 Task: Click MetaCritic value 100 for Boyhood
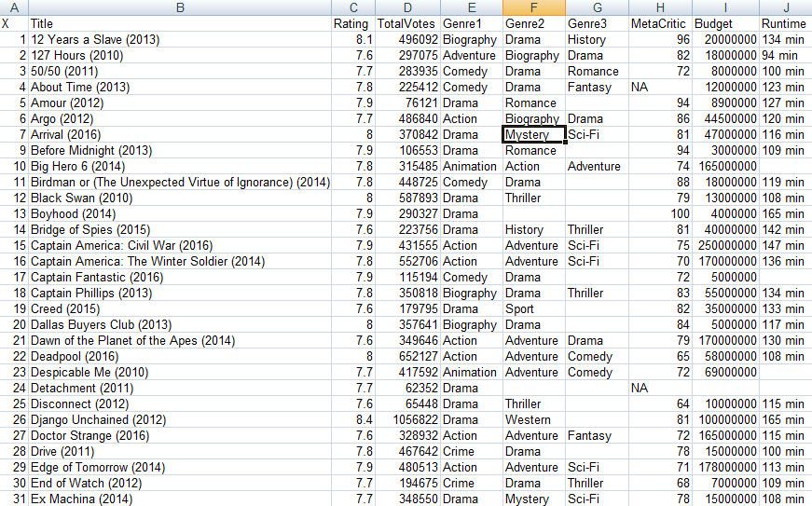(x=660, y=213)
